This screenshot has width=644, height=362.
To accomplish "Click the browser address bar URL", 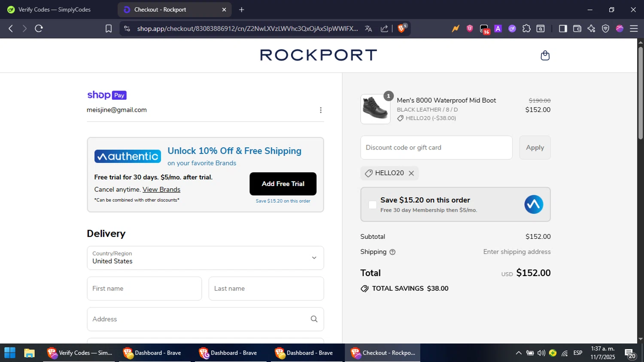I will [247, 28].
